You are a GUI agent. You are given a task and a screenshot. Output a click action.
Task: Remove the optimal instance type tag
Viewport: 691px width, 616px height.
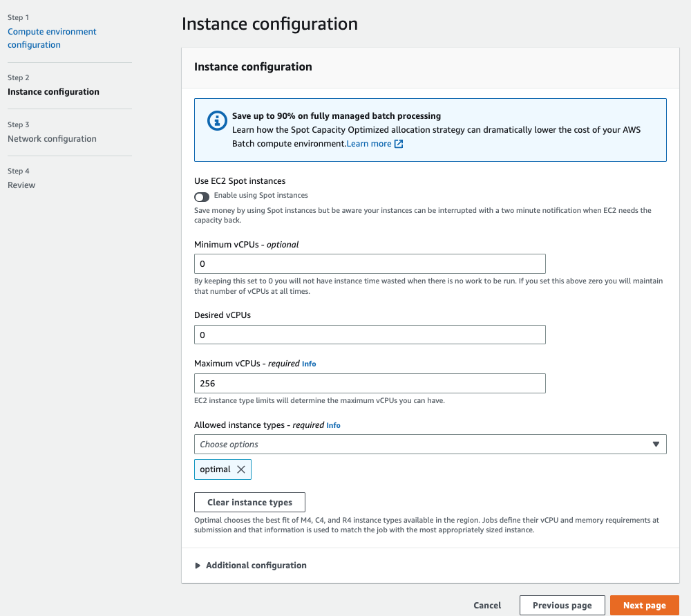[241, 469]
